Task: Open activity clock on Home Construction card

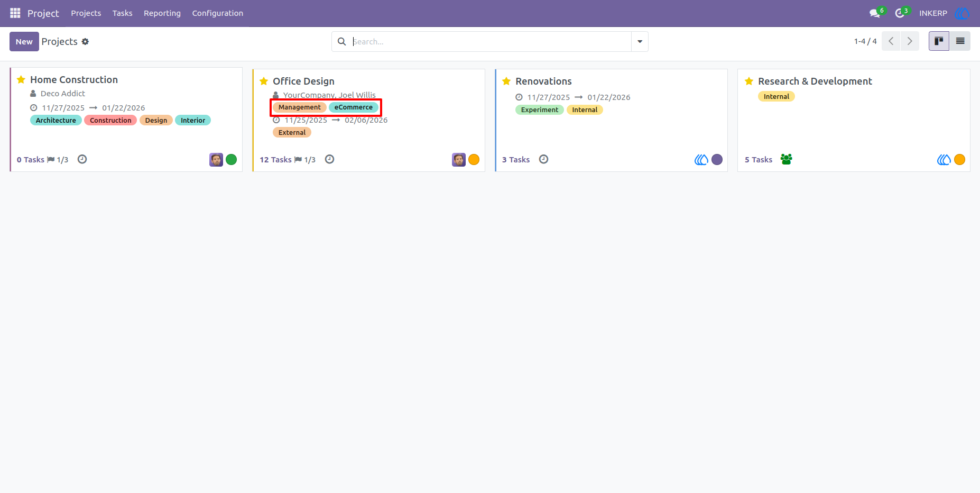Action: tap(82, 159)
